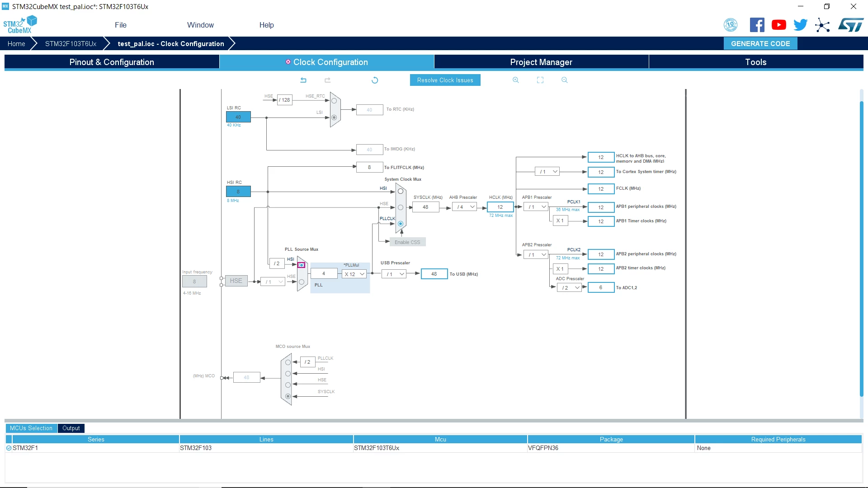The height and width of the screenshot is (488, 868).
Task: Go to Home breadcrumb
Action: [16, 43]
